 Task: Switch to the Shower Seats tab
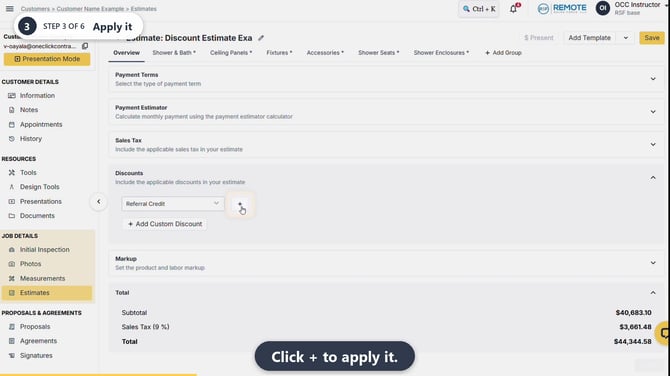pos(379,53)
